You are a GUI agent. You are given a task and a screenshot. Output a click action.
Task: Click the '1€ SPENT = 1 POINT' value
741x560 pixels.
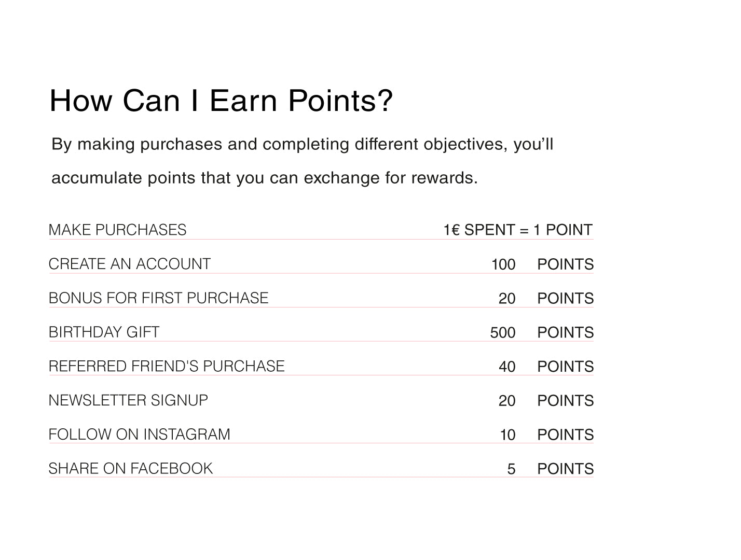pyautogui.click(x=518, y=230)
